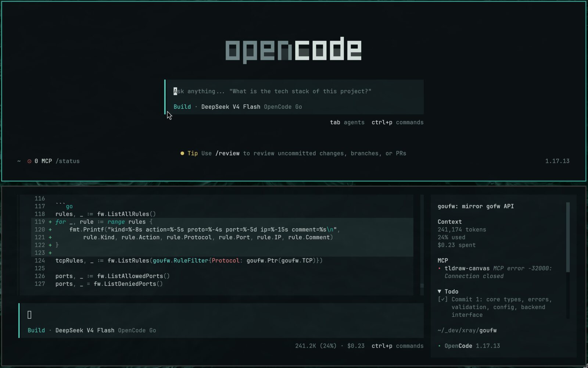
Task: Click the green dot beside OpenCode
Action: [x=439, y=346]
